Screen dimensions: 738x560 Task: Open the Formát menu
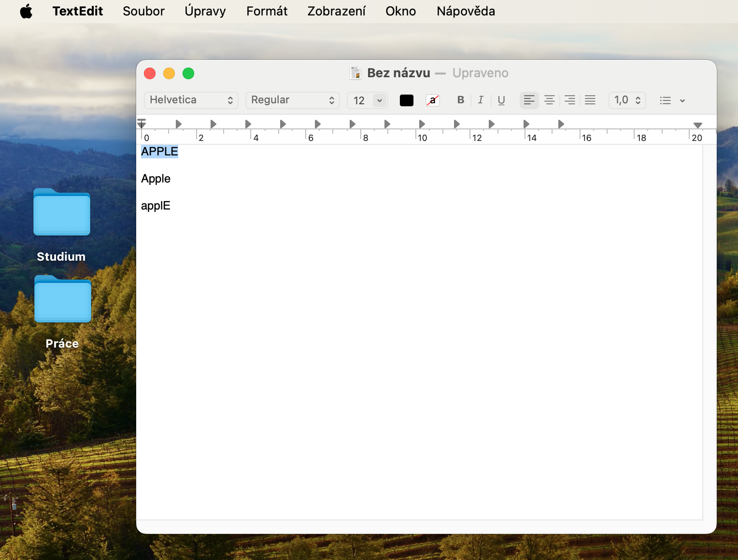267,11
